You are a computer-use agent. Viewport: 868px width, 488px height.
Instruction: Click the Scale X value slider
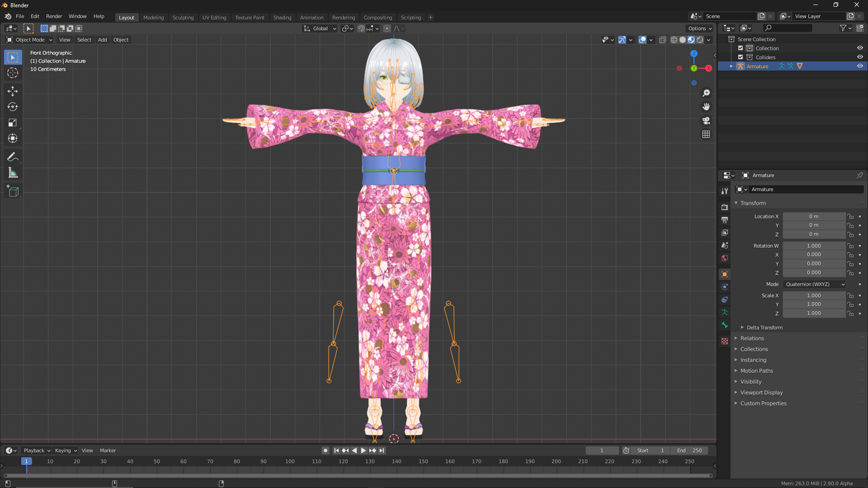814,295
